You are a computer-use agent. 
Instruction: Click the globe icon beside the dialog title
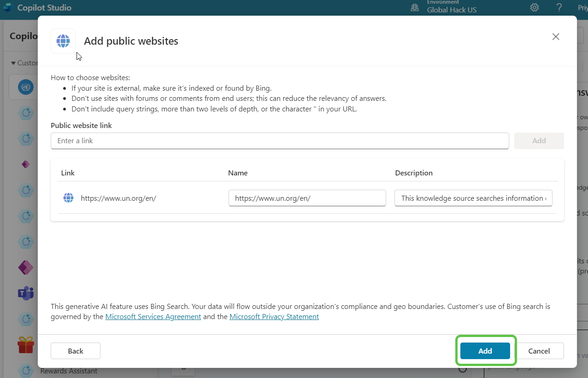tap(63, 41)
